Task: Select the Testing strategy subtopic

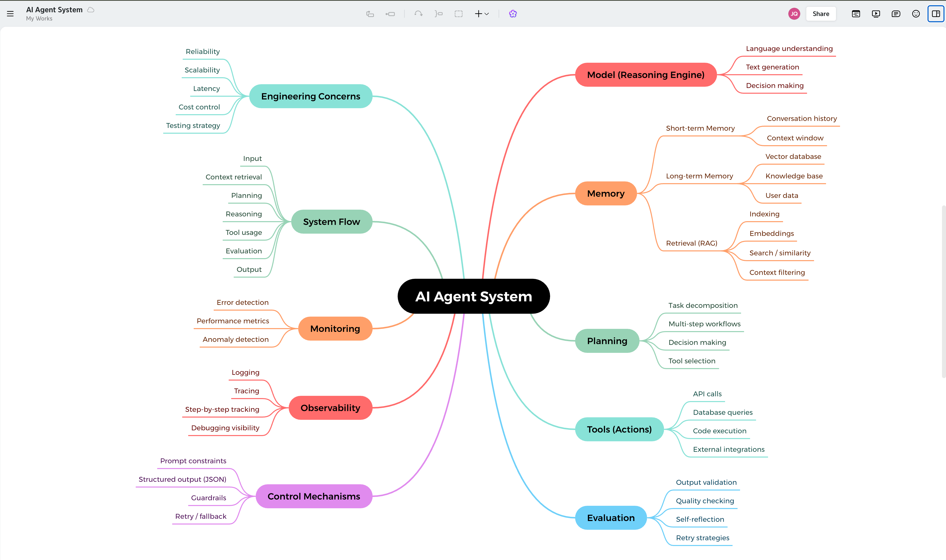Action: tap(193, 126)
